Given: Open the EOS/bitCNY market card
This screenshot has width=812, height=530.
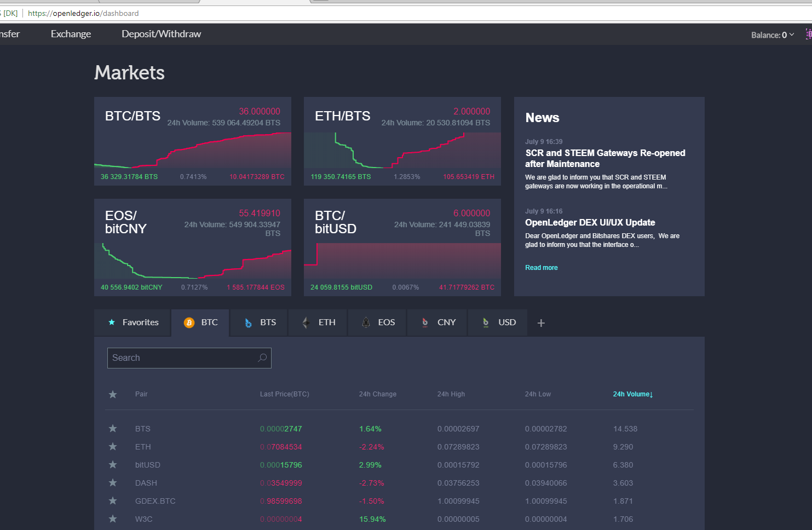Looking at the screenshot, I should (193, 247).
